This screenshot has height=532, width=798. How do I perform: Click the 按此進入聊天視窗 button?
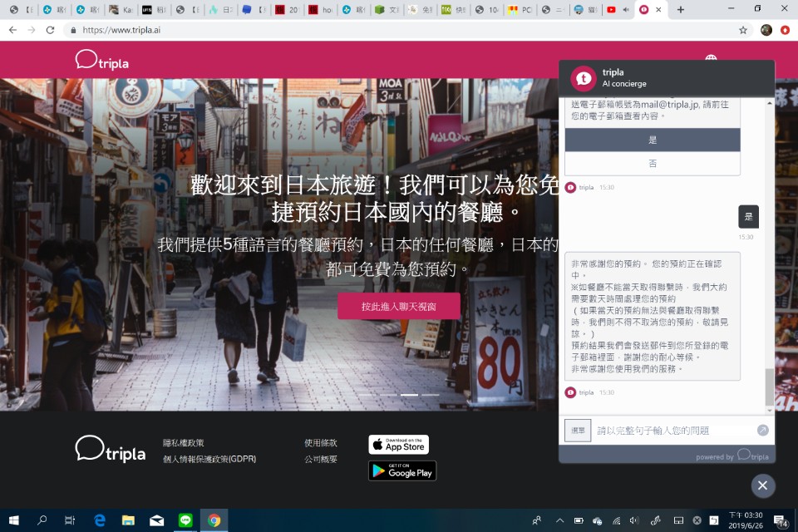tap(399, 306)
